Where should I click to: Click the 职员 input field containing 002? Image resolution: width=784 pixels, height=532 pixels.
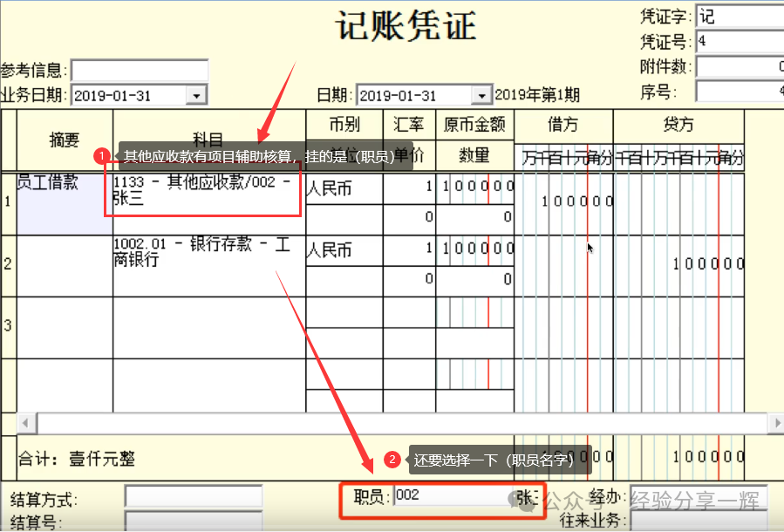coord(449,496)
